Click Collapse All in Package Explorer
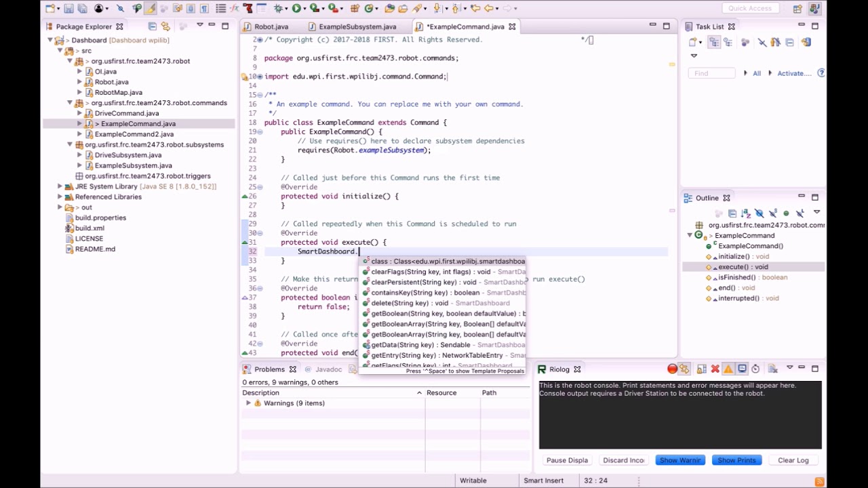 (x=152, y=26)
